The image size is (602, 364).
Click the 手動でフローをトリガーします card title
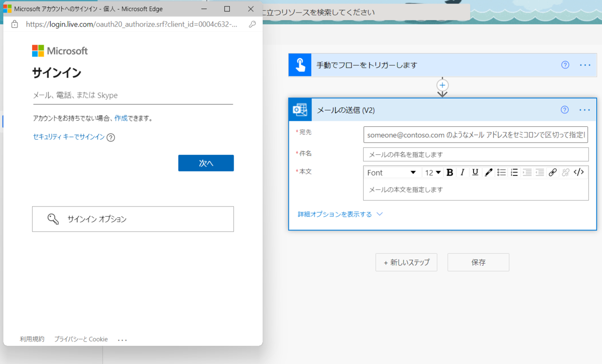click(x=367, y=65)
